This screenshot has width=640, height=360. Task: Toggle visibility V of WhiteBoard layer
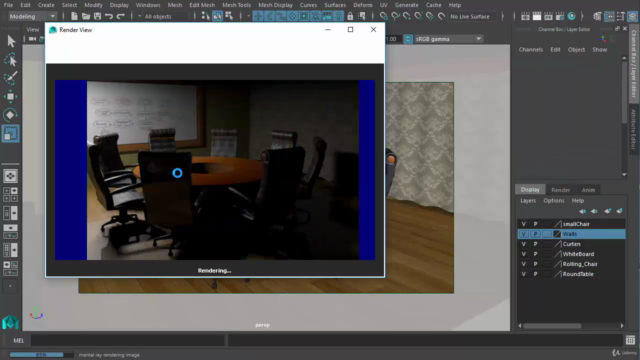tap(523, 254)
